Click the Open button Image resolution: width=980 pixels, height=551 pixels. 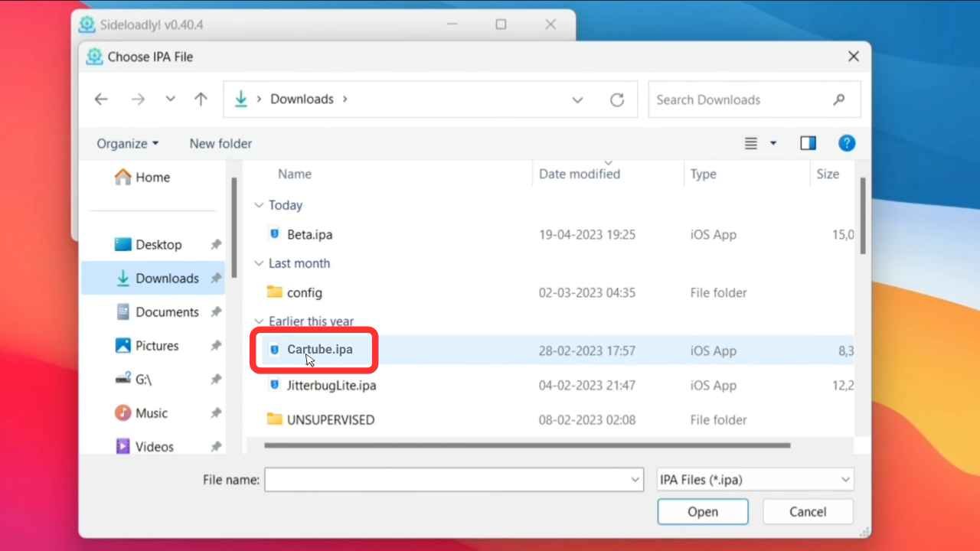pos(703,512)
